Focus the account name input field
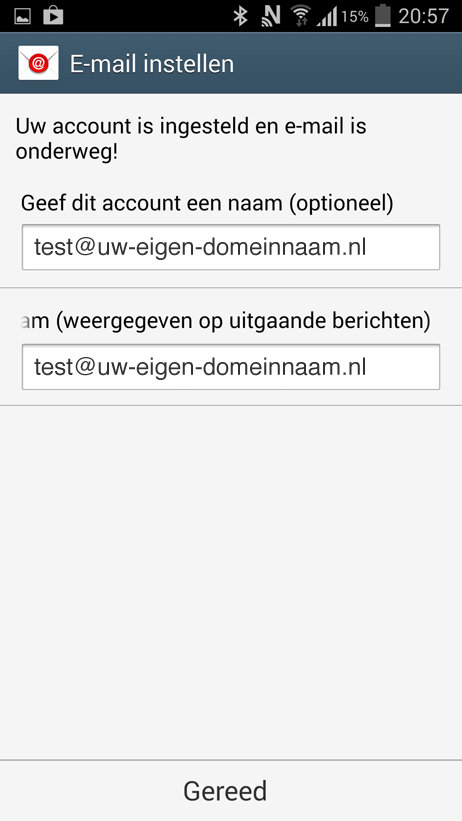 [230, 247]
